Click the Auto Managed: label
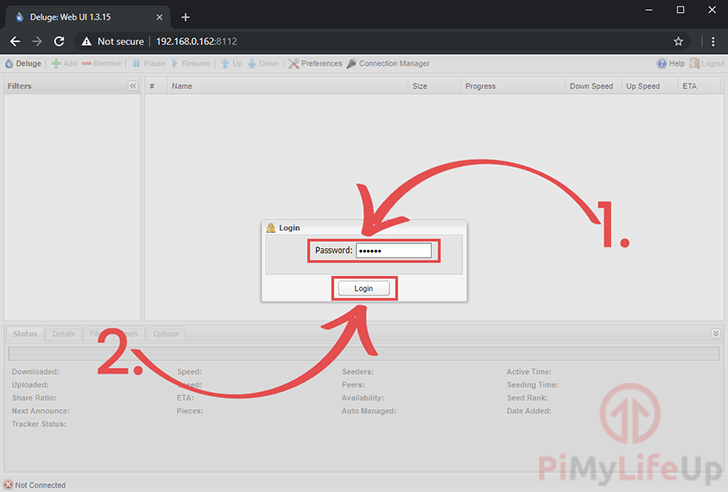Image resolution: width=728 pixels, height=492 pixels. point(369,411)
